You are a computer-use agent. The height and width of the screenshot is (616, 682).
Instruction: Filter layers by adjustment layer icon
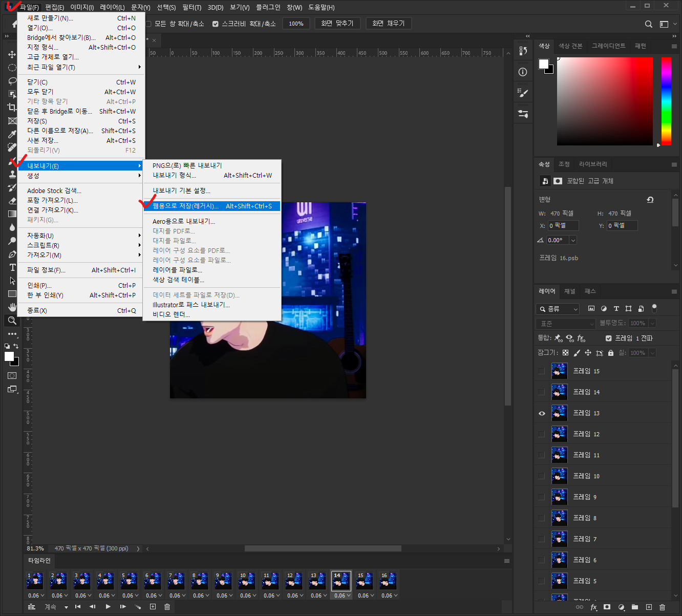(x=604, y=309)
